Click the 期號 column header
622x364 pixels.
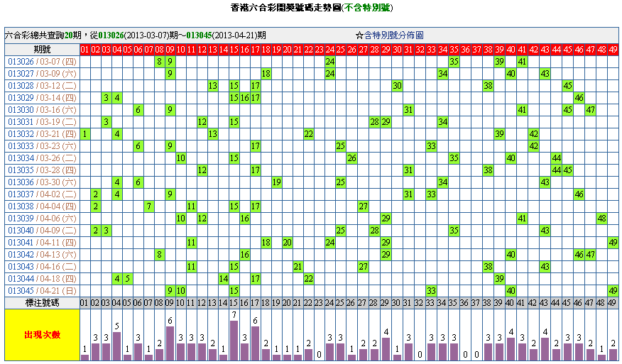[42, 49]
